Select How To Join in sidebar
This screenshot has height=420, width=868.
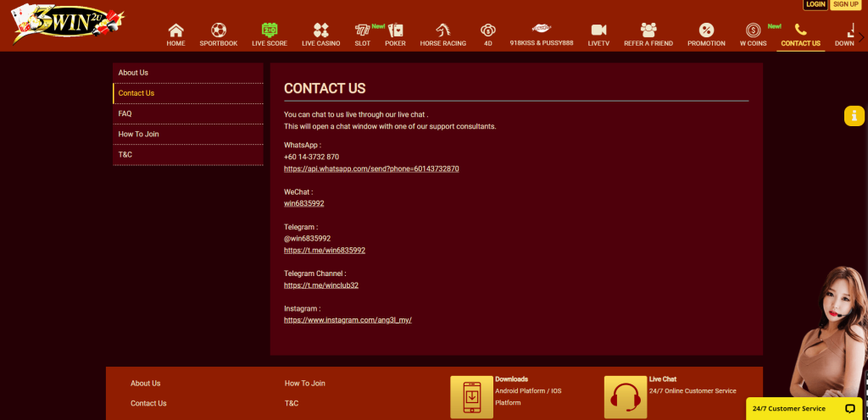(187, 135)
